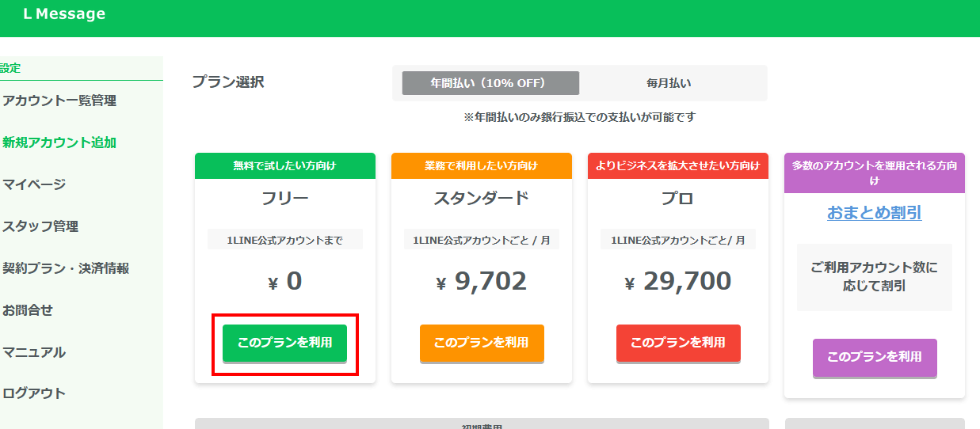Select 新規アカウント追加 menu item
This screenshot has width=980, height=429.
pos(59,142)
